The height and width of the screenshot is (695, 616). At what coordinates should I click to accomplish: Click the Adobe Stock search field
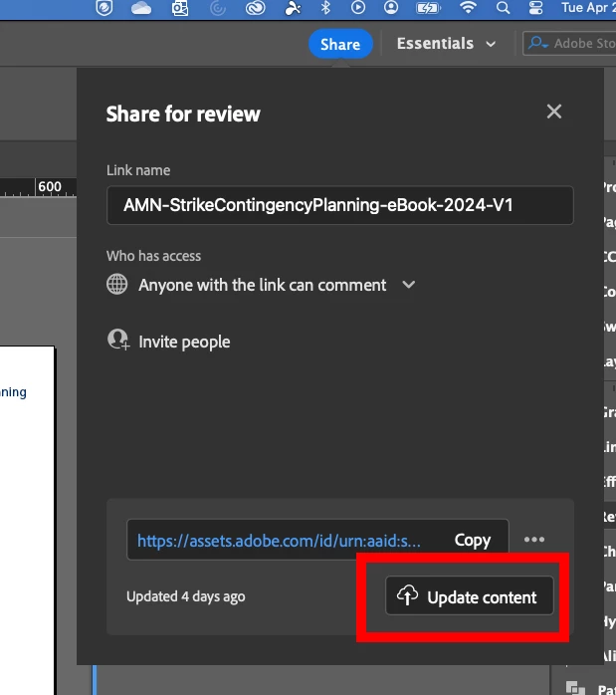click(569, 44)
